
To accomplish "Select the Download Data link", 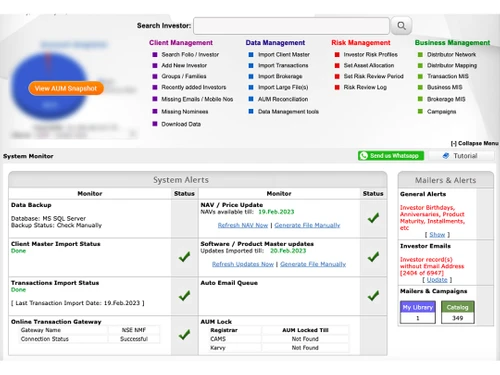I will [181, 124].
